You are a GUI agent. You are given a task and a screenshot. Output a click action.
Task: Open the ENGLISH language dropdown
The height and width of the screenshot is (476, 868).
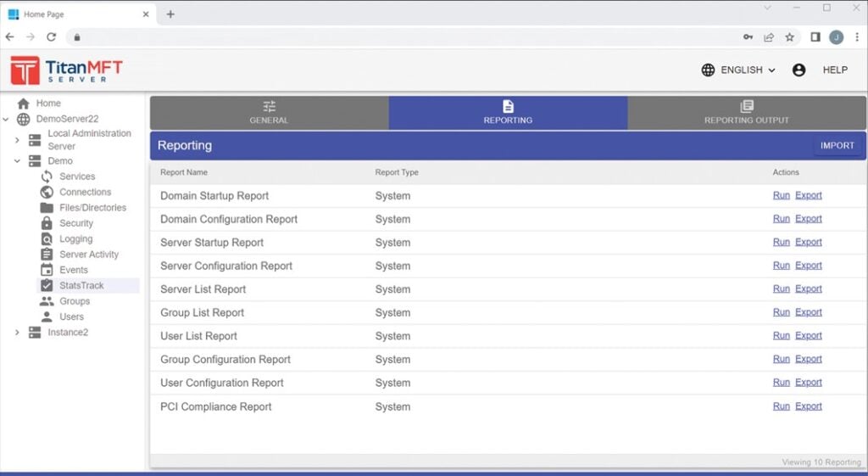pyautogui.click(x=738, y=70)
